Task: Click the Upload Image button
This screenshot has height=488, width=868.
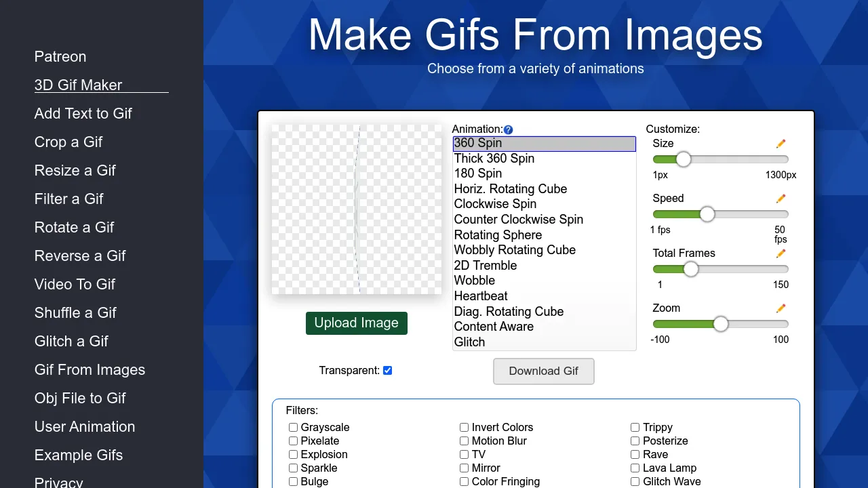Action: pos(356,323)
